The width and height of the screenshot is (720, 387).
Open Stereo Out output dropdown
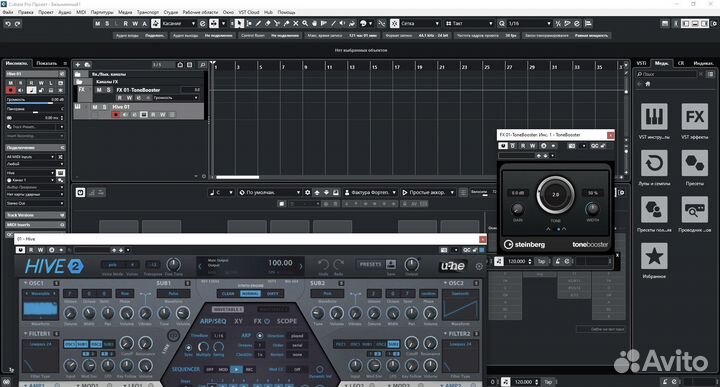click(x=35, y=203)
